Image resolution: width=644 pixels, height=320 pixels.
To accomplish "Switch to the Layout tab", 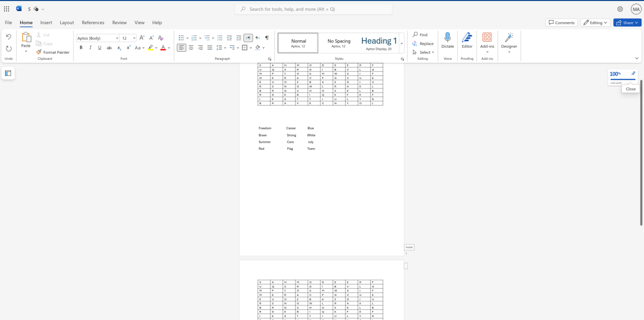I will [x=67, y=23].
